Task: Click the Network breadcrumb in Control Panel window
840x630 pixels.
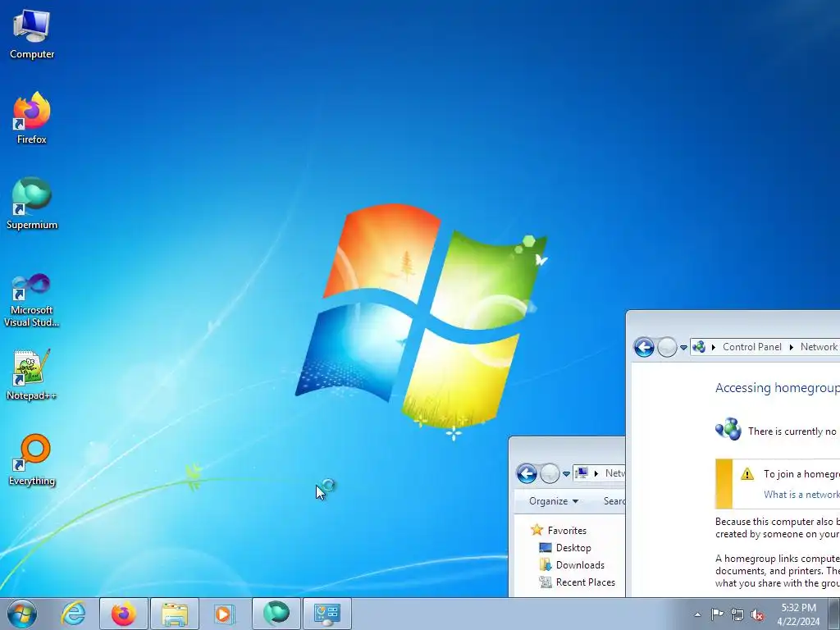Action: click(x=819, y=347)
